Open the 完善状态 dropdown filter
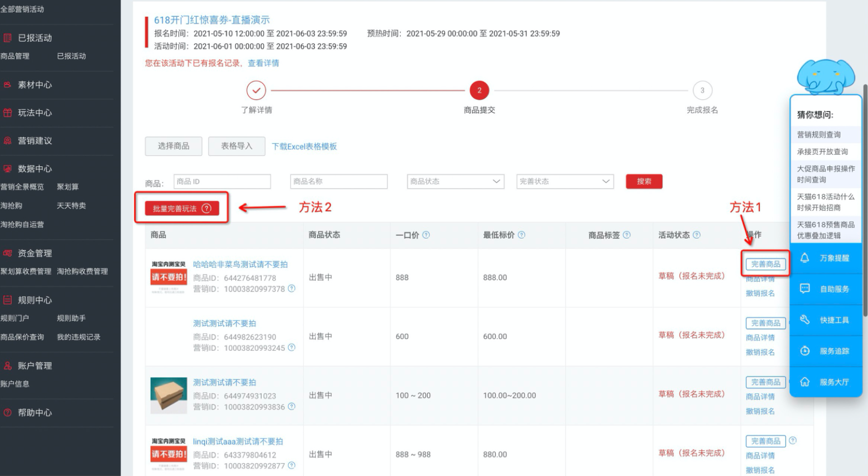The height and width of the screenshot is (476, 868). pos(564,181)
